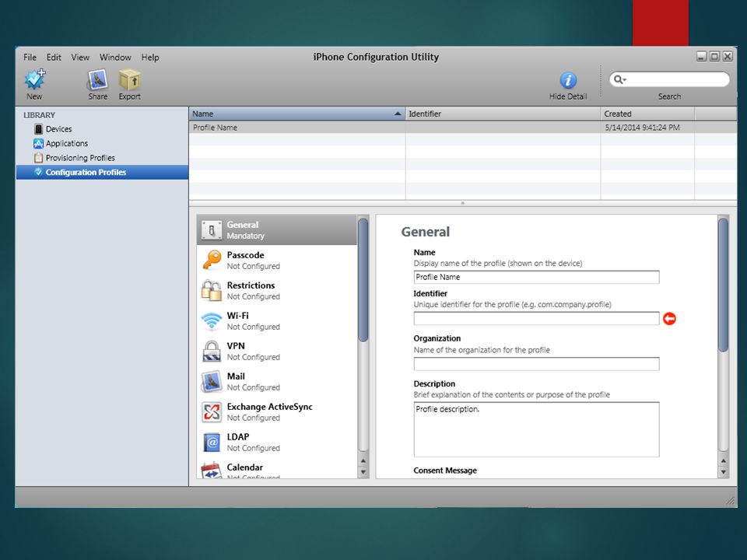Close the iPhone Configuration Utility window
This screenshot has width=747, height=560.
point(728,57)
